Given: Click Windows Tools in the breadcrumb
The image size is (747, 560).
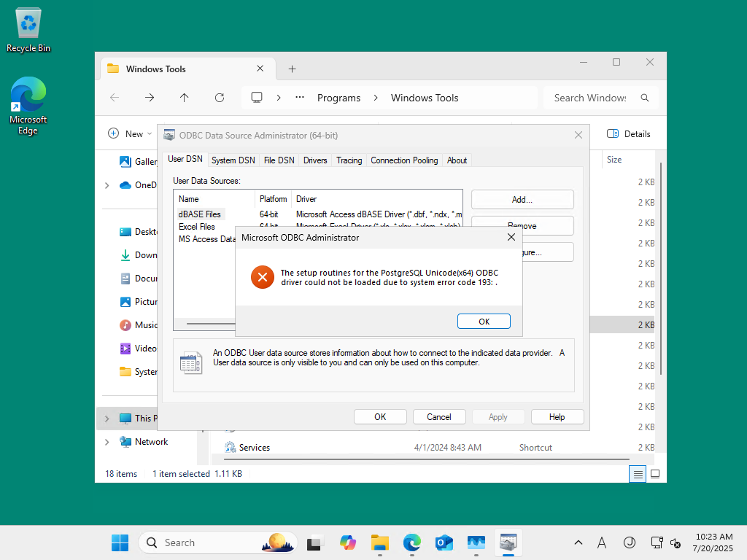Looking at the screenshot, I should tap(425, 98).
